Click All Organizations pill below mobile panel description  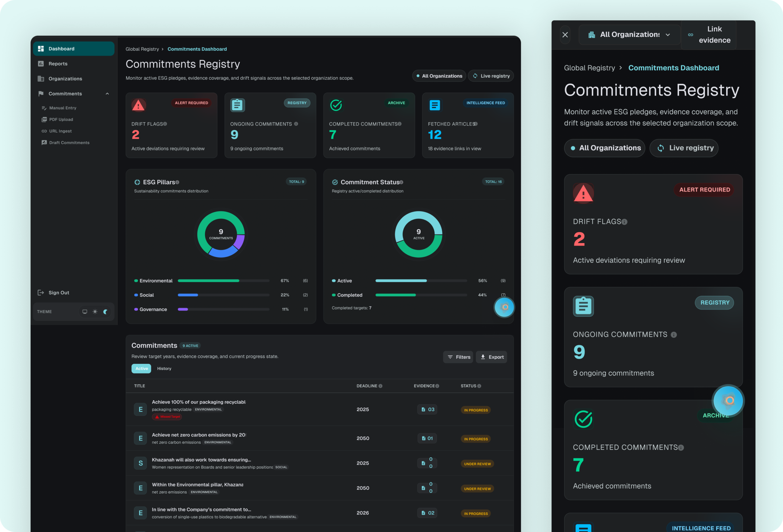[x=605, y=148]
